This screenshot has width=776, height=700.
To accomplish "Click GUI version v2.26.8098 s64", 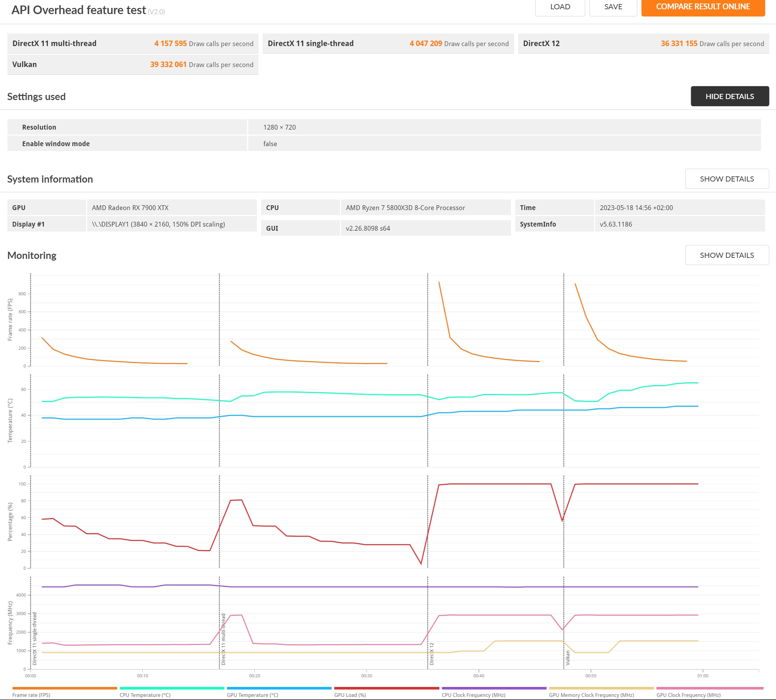I will 368,228.
